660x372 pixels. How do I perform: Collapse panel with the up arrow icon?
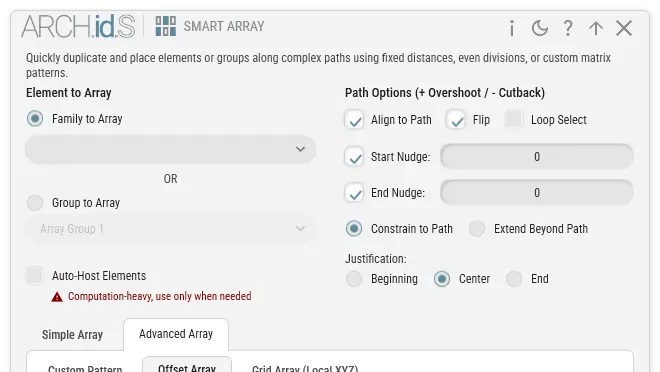596,28
